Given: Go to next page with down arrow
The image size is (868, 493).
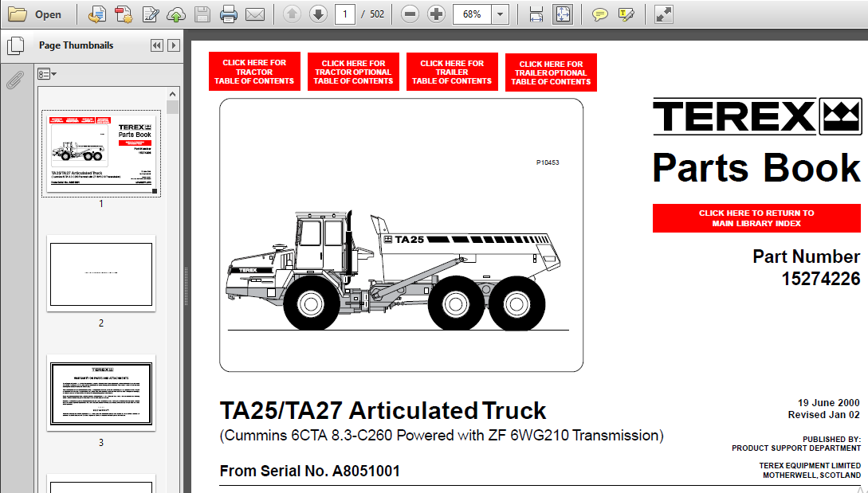Looking at the screenshot, I should coord(318,14).
